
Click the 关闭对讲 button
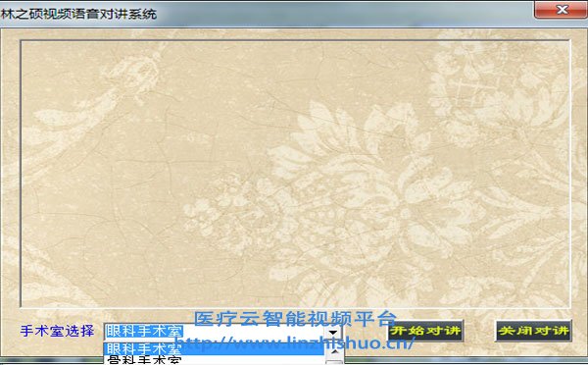point(534,331)
